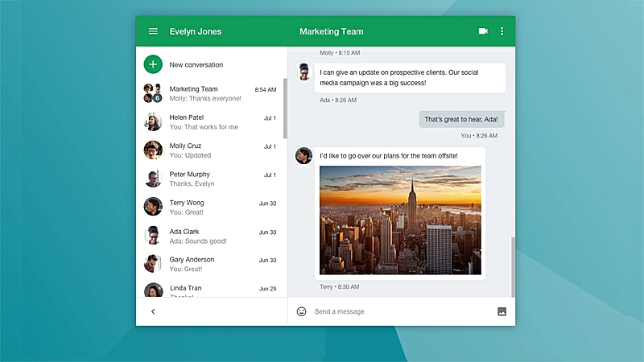644x362 pixels.
Task: Click Ada Clark's avatar
Action: pos(153,236)
